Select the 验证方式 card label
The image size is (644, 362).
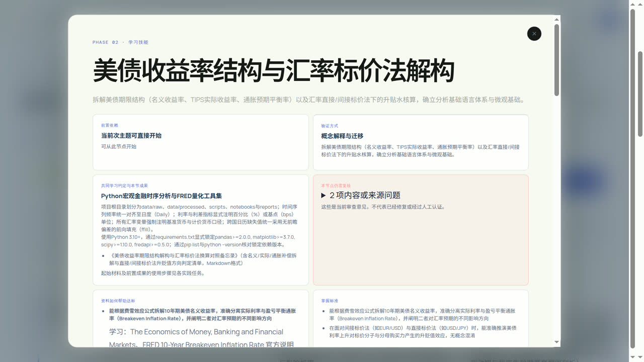(330, 126)
